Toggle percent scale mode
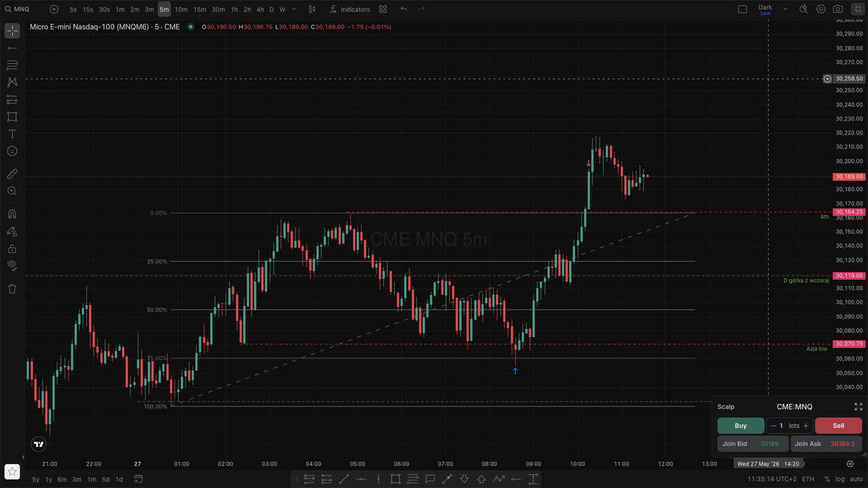 [827, 479]
